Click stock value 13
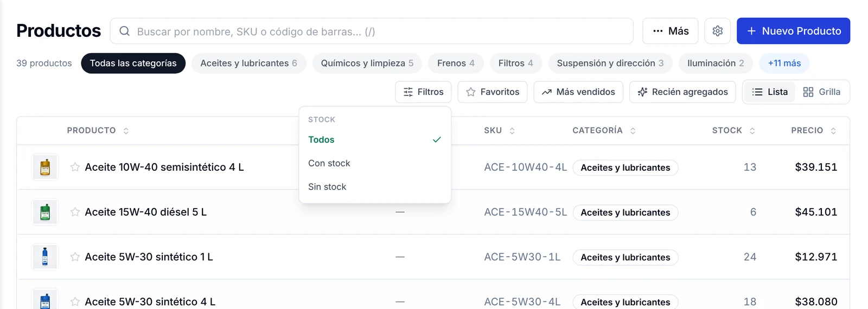Viewport: 868px width, 309px height. click(750, 167)
